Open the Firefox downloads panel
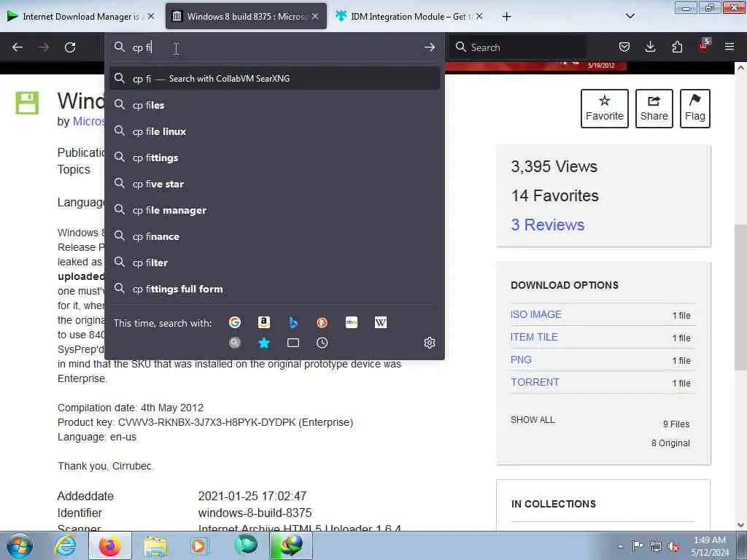Image resolution: width=747 pixels, height=560 pixels. 650,47
